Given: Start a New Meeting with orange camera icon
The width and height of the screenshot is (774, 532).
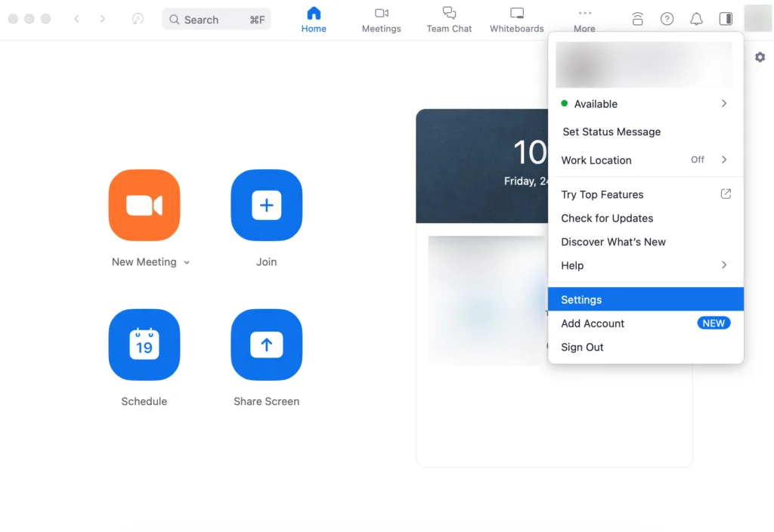Looking at the screenshot, I should [144, 205].
